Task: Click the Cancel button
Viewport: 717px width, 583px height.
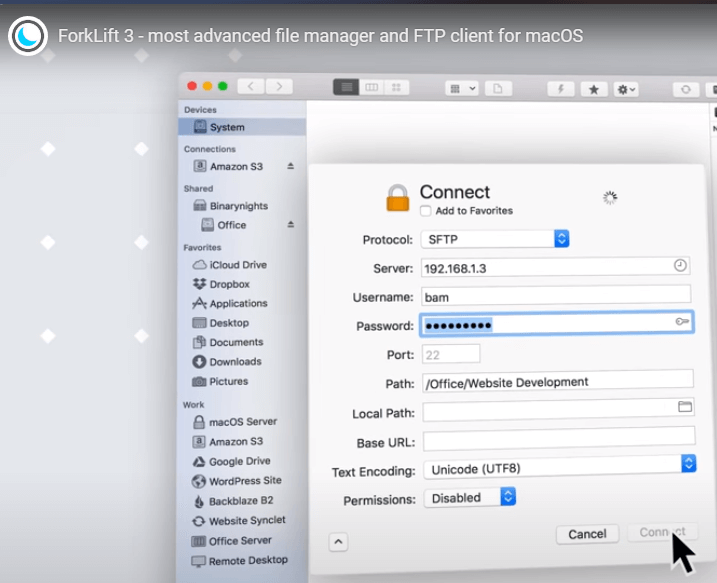Action: [588, 534]
